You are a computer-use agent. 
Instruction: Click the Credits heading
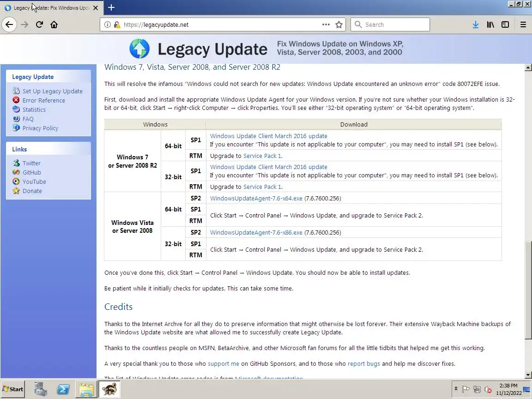point(118,307)
